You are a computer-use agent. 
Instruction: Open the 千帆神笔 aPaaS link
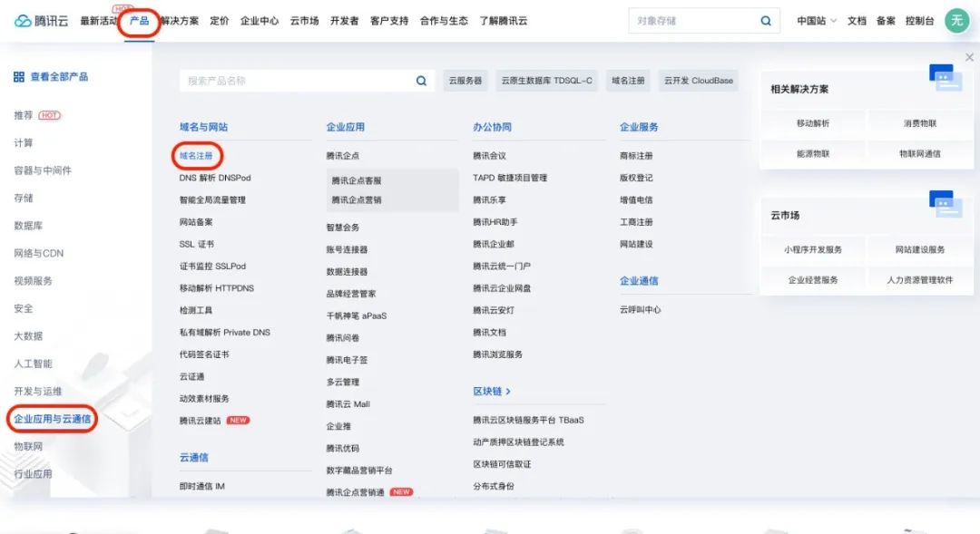tap(357, 316)
